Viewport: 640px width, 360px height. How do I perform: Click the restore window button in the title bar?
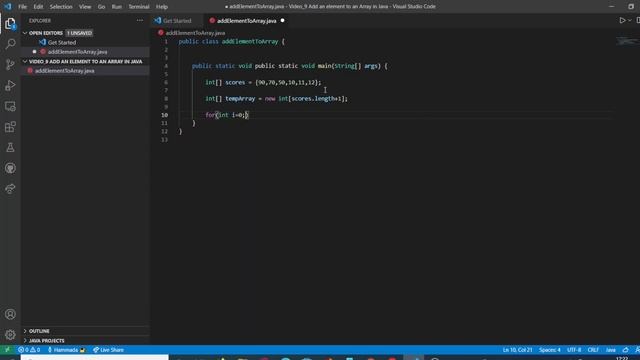(x=631, y=7)
